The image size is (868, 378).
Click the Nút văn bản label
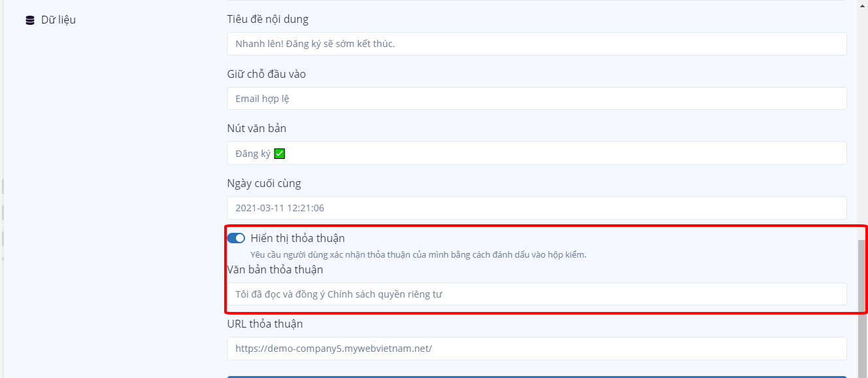click(x=256, y=128)
